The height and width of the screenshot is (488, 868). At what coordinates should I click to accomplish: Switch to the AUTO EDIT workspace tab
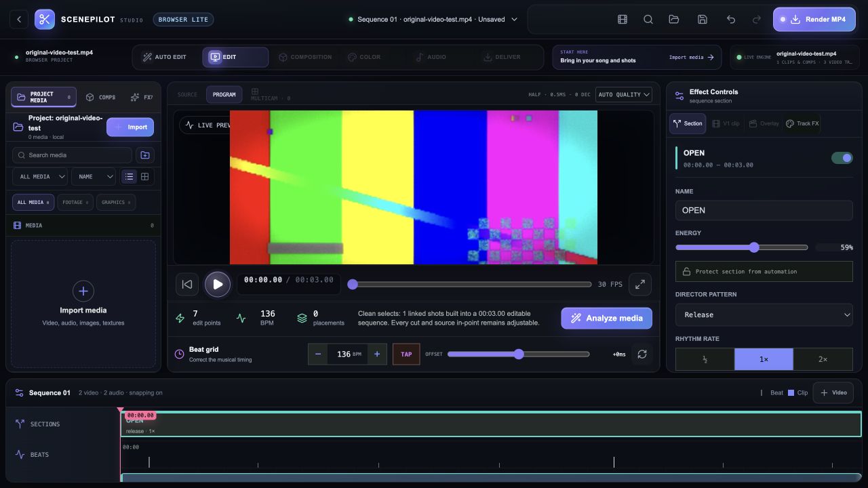click(164, 57)
